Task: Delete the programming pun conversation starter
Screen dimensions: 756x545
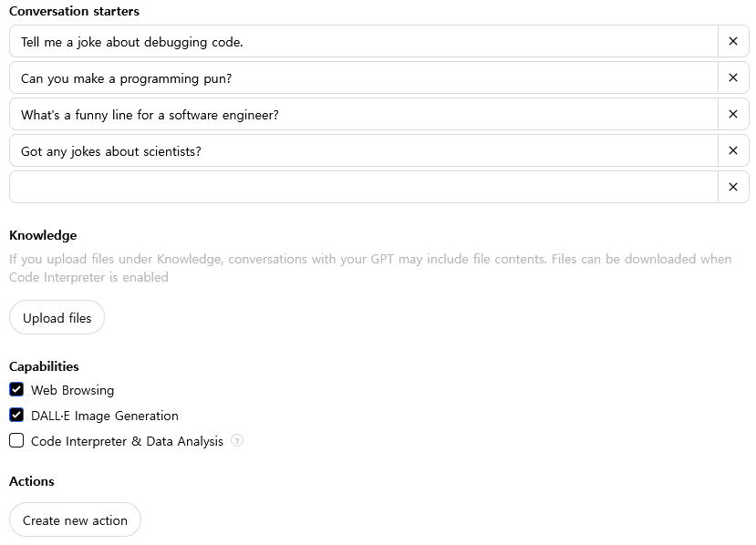Action: point(733,77)
